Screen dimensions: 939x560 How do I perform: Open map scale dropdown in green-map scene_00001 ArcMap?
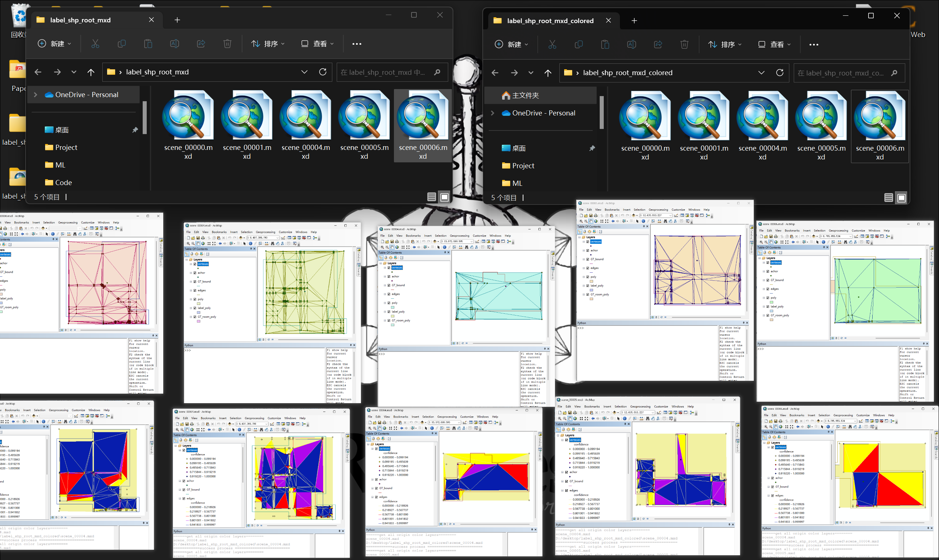278,238
